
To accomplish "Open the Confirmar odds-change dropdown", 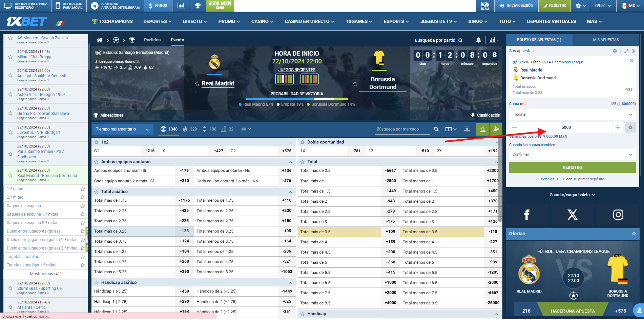I will click(572, 155).
